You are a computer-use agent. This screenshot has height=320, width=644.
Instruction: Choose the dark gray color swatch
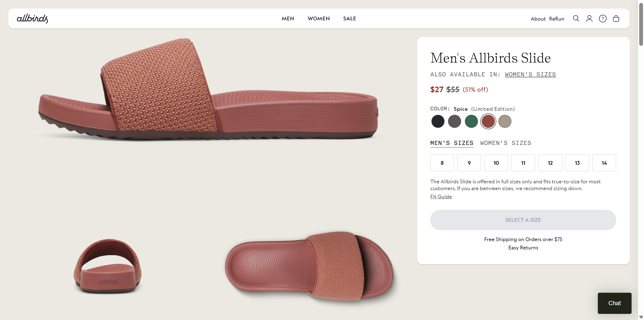click(454, 121)
